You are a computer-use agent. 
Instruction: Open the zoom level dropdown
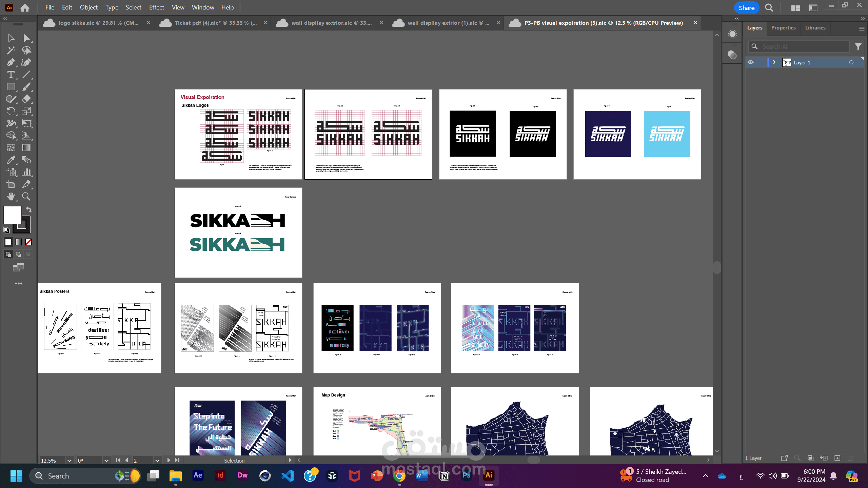tap(69, 461)
